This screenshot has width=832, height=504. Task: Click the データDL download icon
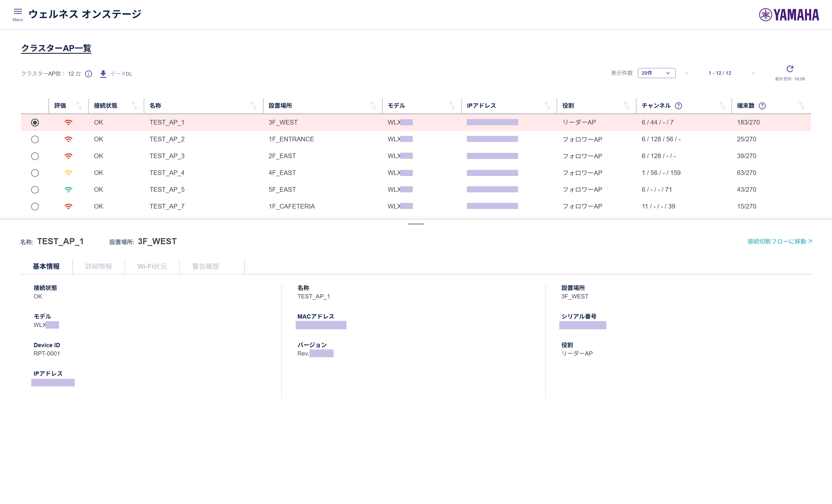[x=103, y=74]
